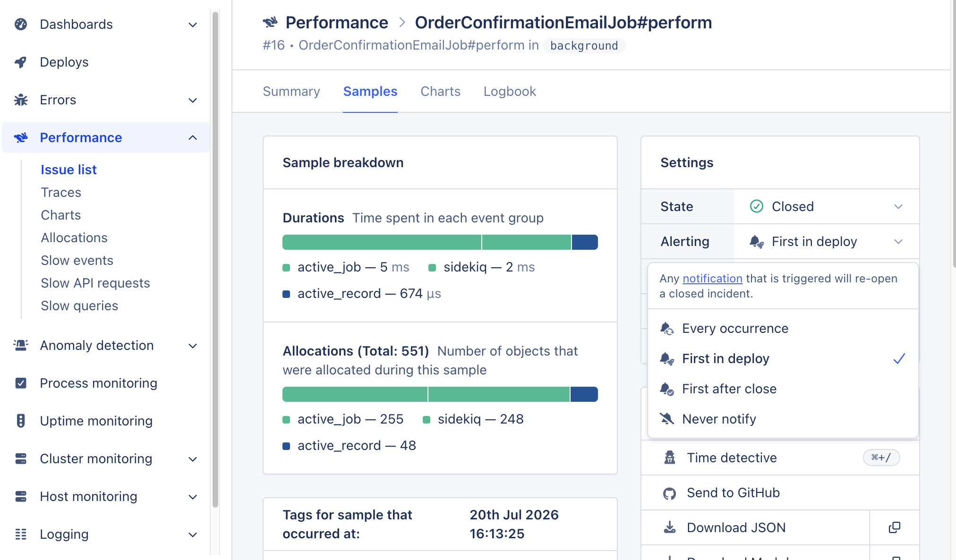Expand the Anomaly detection chevron
This screenshot has width=956, height=560.
[x=193, y=346]
